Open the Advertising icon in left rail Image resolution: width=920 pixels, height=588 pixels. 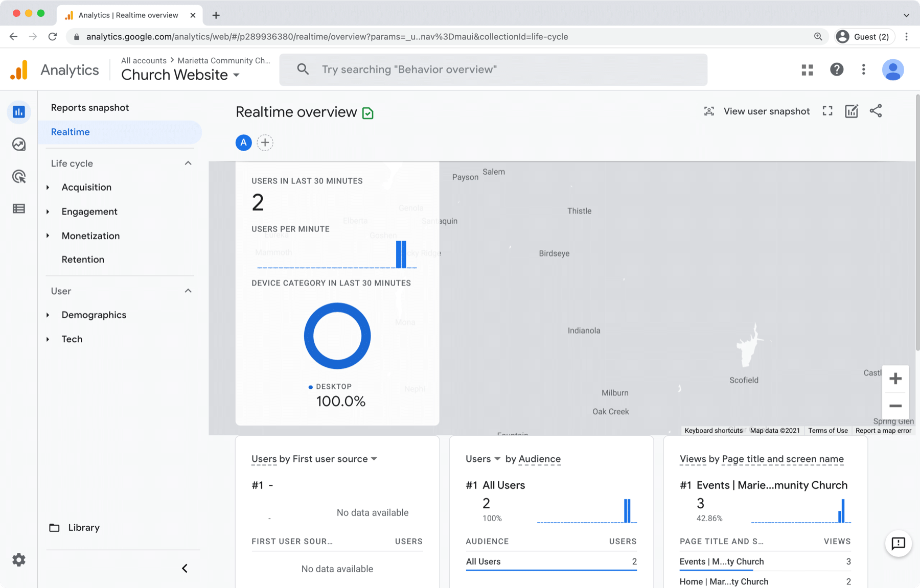(19, 177)
